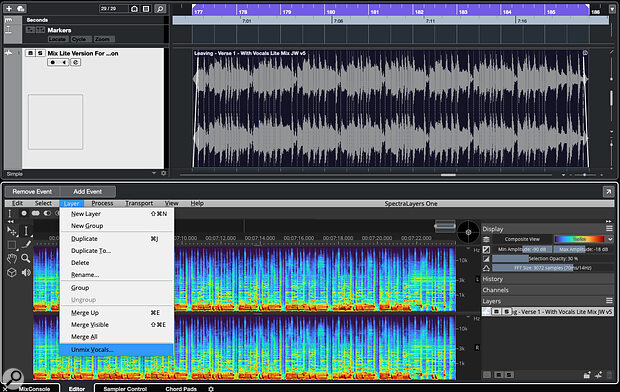This screenshot has height=392, width=620.
Task: Click the add waveform layer icon in Layers footer
Action: (599, 375)
